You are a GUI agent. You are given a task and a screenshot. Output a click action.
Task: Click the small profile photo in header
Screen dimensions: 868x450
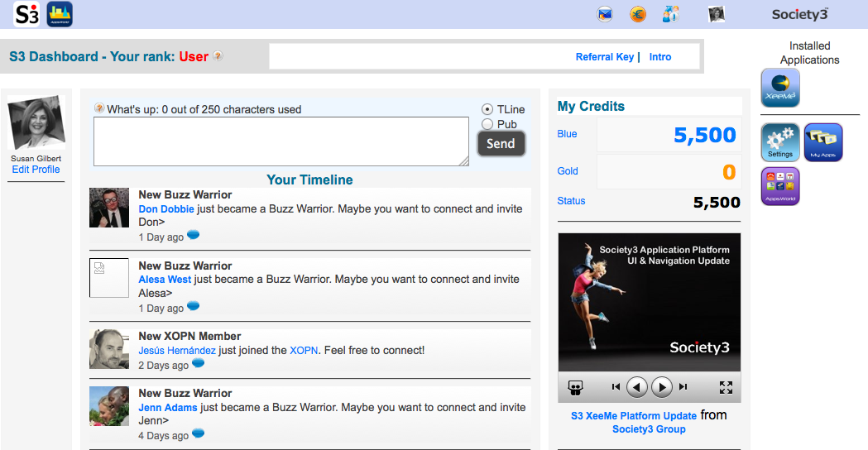tap(717, 14)
